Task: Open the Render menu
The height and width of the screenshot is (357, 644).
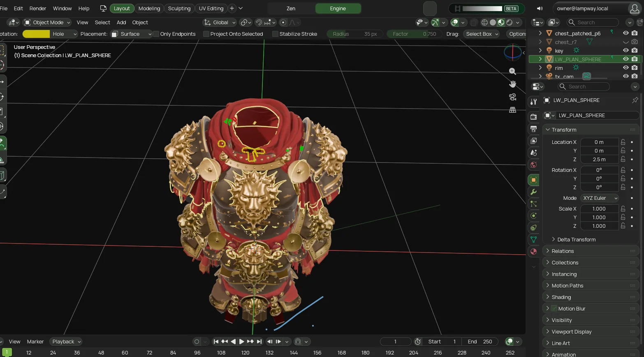Action: coord(38,8)
